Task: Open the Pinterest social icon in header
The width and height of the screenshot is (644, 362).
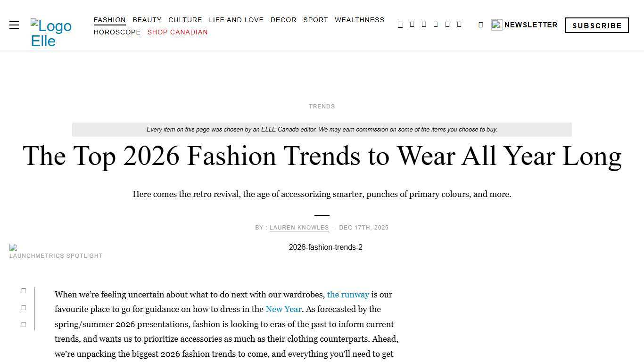Action: tap(436, 25)
